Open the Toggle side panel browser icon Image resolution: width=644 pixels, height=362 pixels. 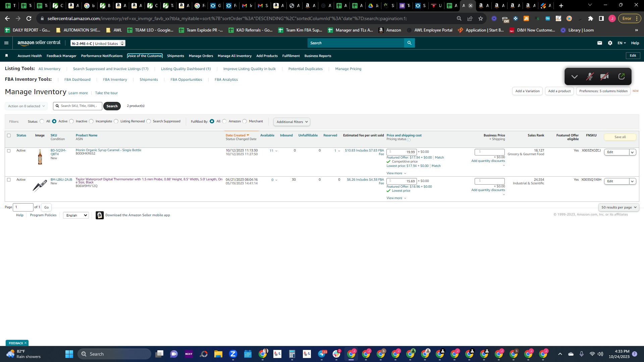point(601,18)
